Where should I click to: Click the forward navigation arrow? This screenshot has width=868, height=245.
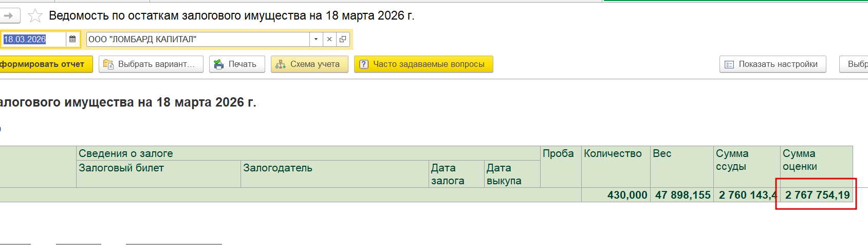click(9, 16)
